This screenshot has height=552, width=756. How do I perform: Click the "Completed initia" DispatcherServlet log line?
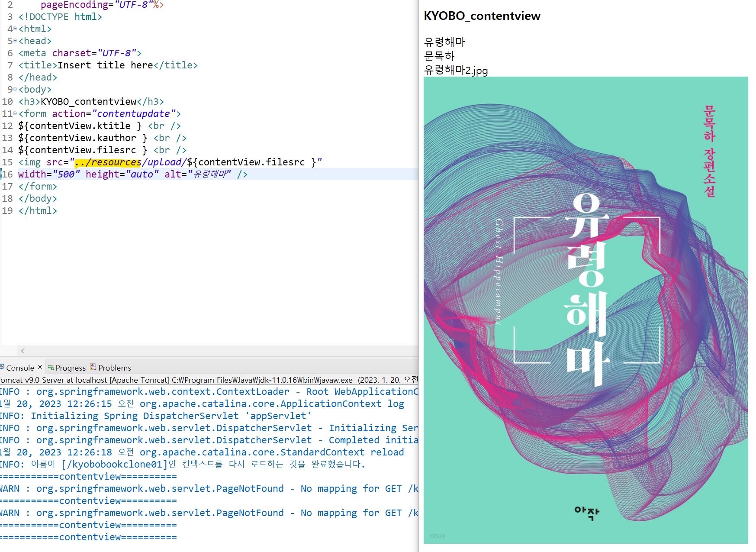coord(209,440)
